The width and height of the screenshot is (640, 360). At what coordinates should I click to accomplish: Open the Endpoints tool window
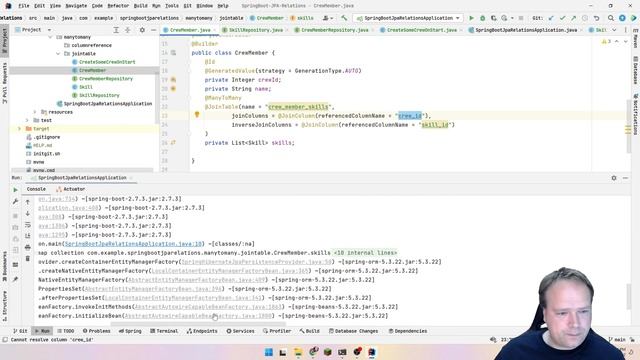coord(202,331)
